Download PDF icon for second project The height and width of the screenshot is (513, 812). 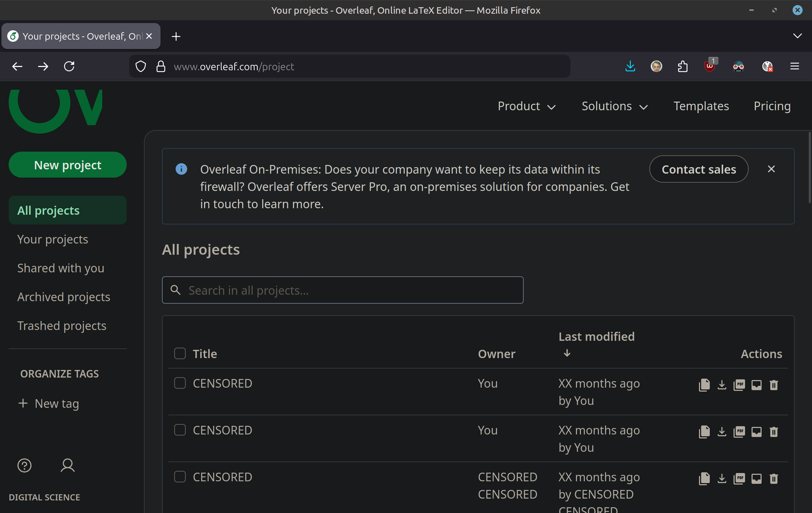point(739,432)
